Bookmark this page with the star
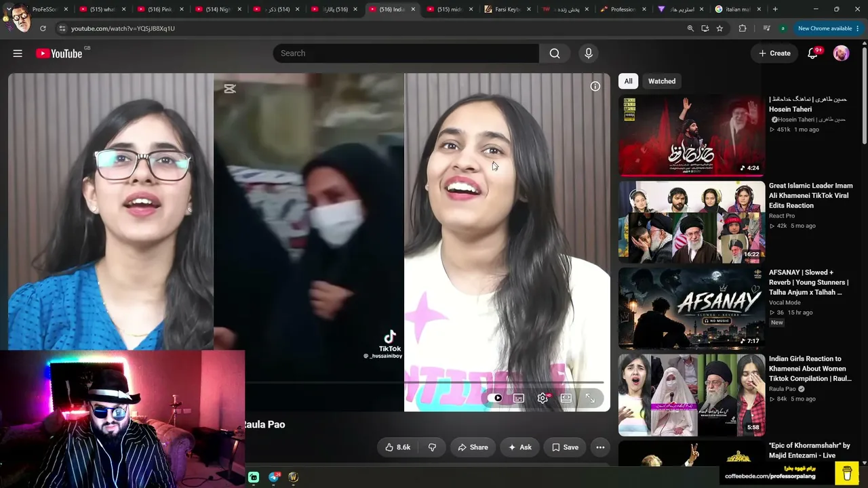Viewport: 868px width, 488px height. click(x=719, y=28)
